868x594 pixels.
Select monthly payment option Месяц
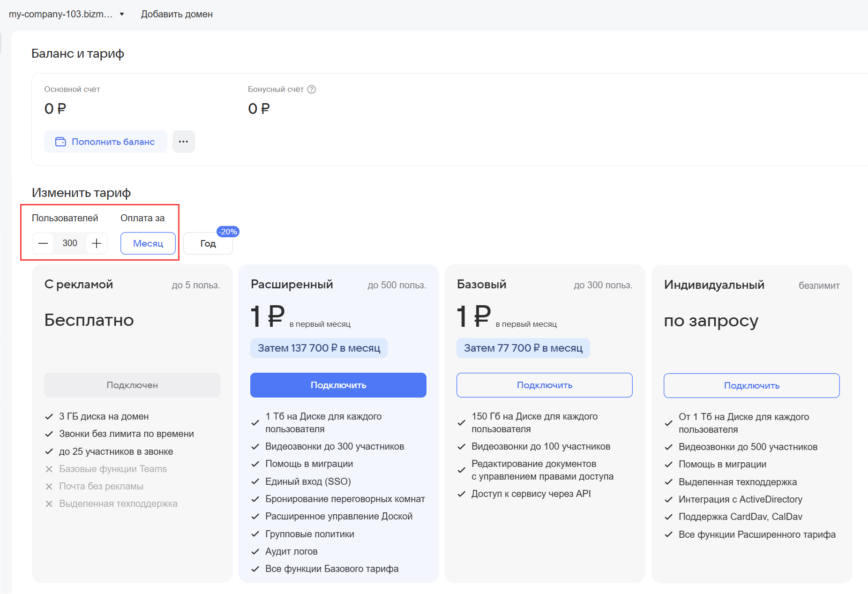[x=148, y=243]
